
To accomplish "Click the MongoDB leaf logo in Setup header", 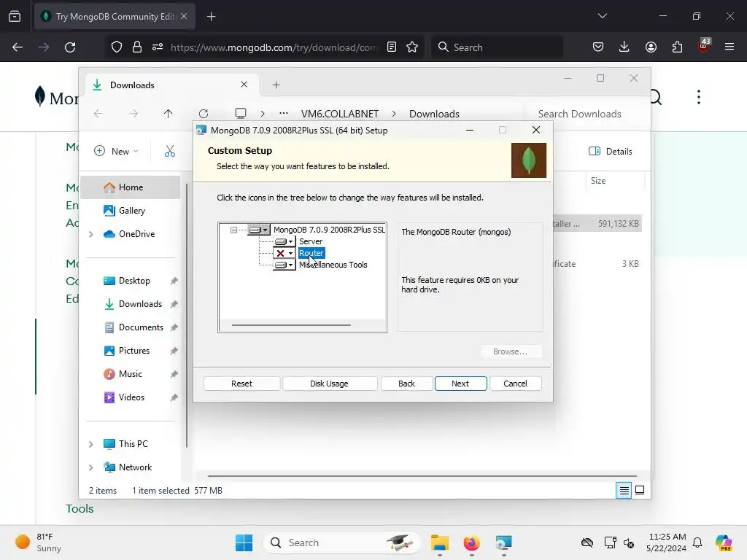I will (529, 160).
